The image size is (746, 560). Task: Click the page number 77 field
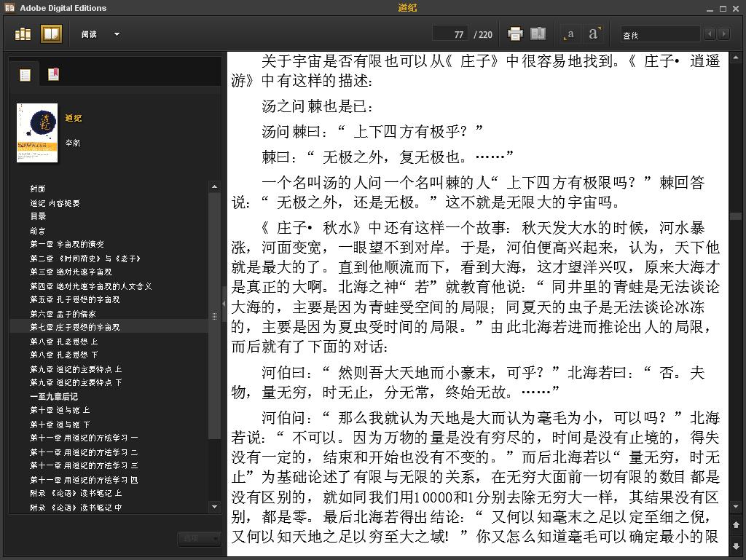[449, 34]
